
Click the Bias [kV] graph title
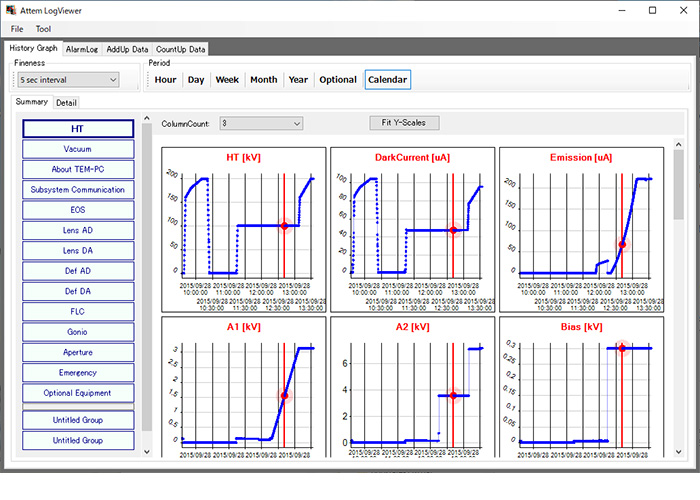[x=581, y=327]
